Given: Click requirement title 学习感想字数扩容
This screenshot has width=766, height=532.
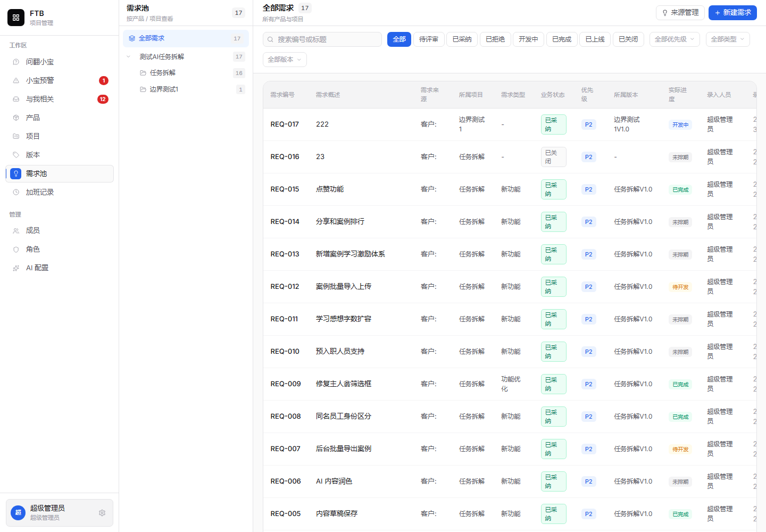Looking at the screenshot, I should [344, 319].
